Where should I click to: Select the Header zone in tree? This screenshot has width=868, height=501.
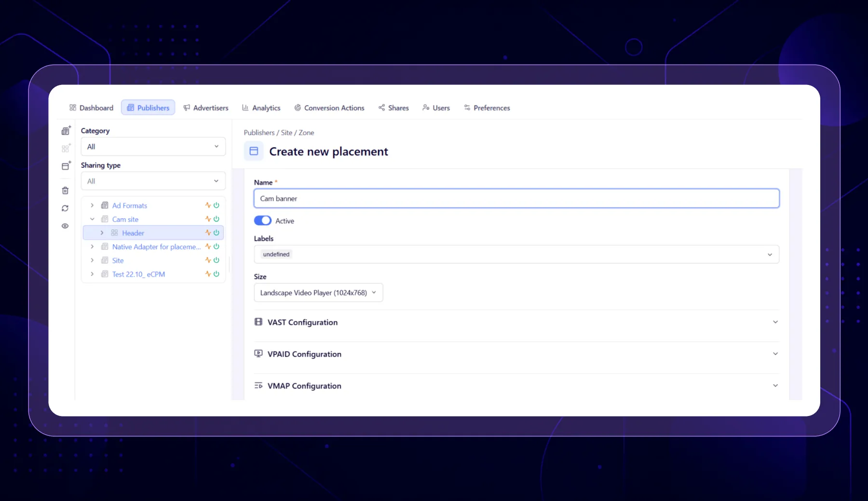(133, 233)
